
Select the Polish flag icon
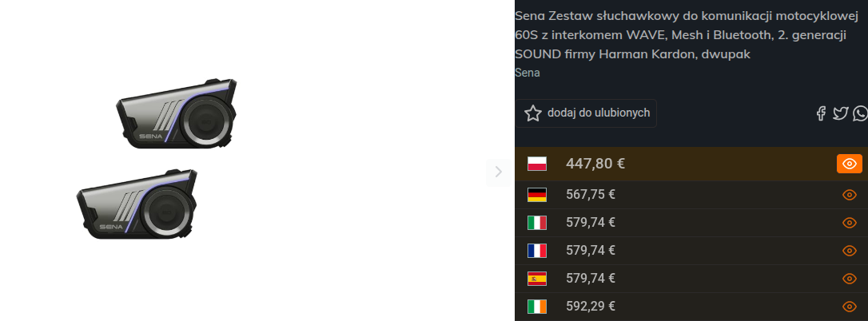point(537,164)
